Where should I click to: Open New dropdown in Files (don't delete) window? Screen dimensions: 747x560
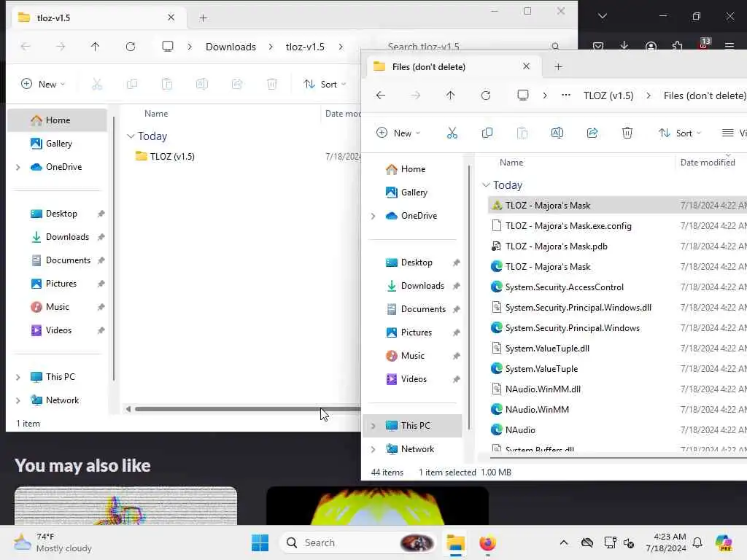(398, 133)
